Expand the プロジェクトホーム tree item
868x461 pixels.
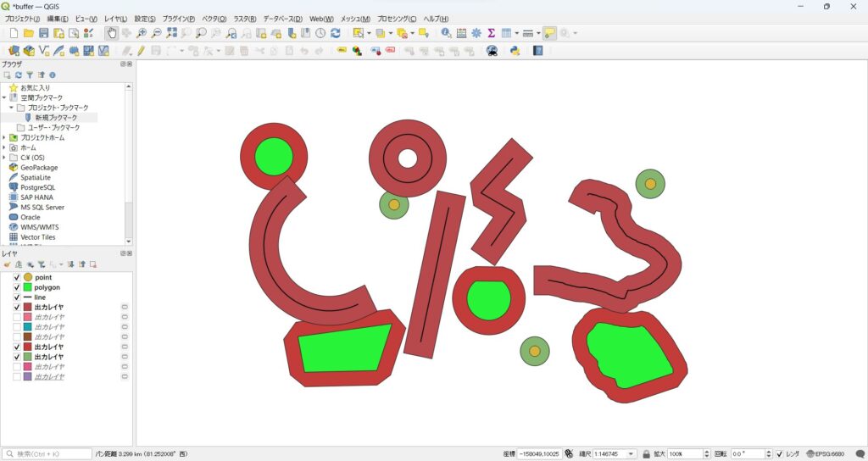pyautogui.click(x=4, y=137)
